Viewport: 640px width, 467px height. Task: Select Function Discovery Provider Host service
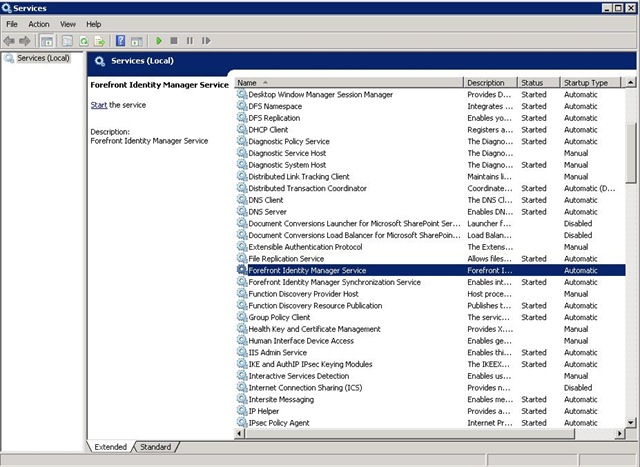430,294
